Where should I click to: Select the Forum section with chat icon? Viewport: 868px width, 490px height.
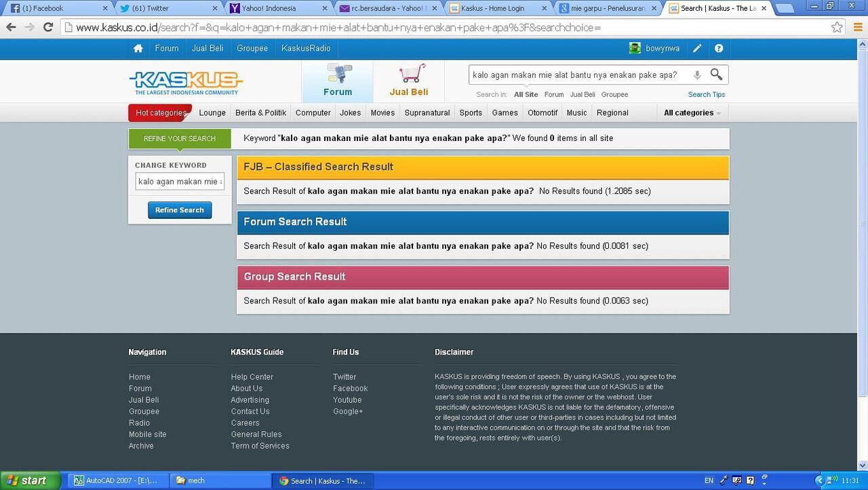pos(338,81)
